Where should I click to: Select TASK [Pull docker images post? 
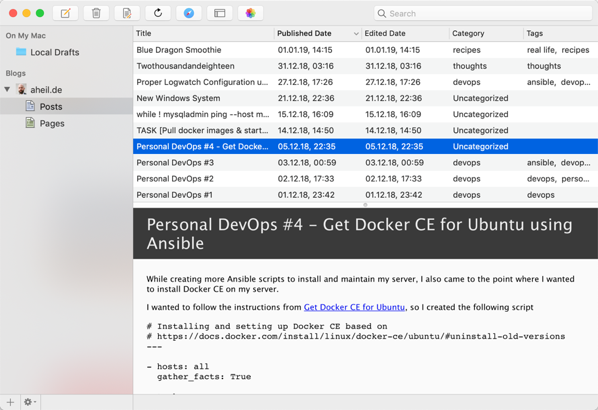[365, 130]
